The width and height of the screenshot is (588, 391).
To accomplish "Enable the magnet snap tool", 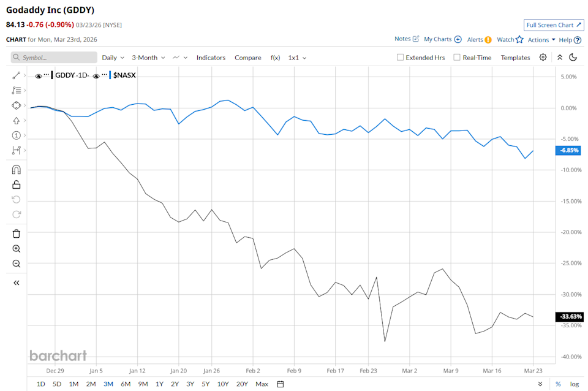I will 17,170.
